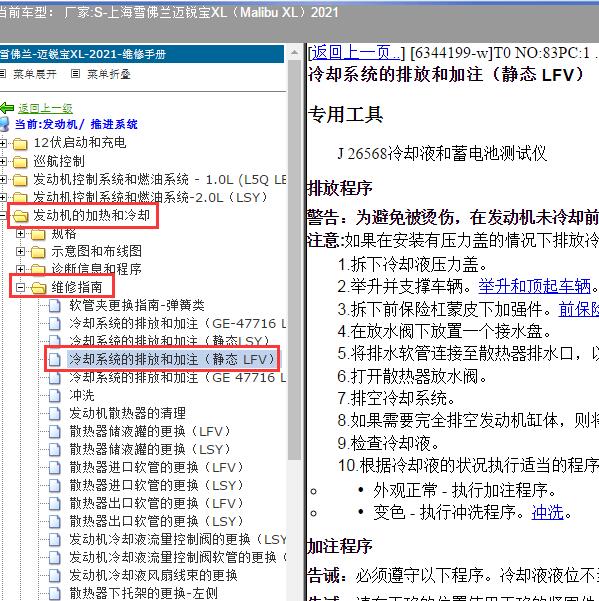Screen dimensions: 599x601
Task: Click the tree panel scrollbar thumb
Action: point(294,259)
